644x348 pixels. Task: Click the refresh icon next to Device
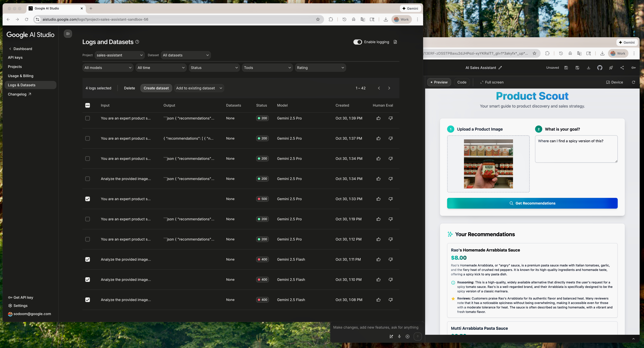[x=633, y=82]
